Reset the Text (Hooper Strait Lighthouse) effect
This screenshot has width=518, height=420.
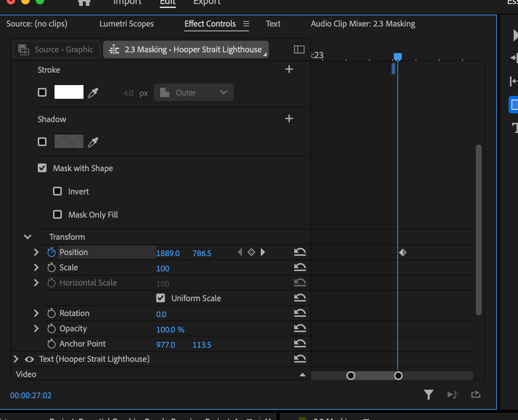point(300,358)
